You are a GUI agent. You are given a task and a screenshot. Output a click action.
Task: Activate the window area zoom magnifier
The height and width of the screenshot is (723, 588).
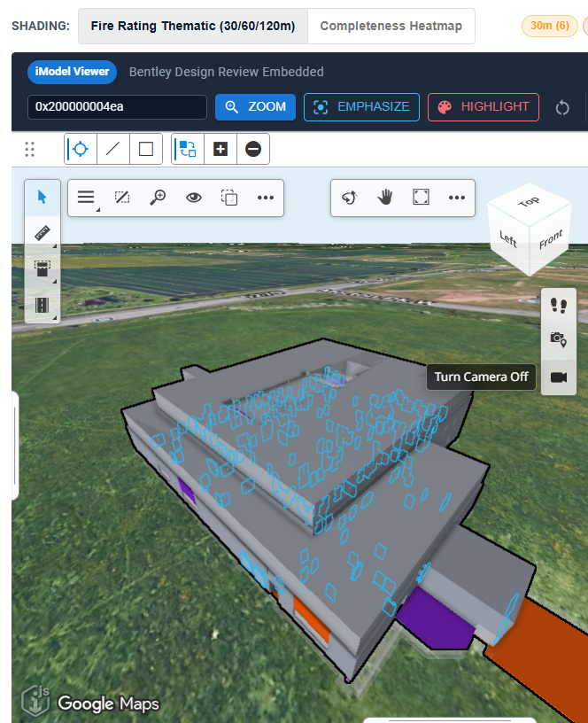coord(158,198)
